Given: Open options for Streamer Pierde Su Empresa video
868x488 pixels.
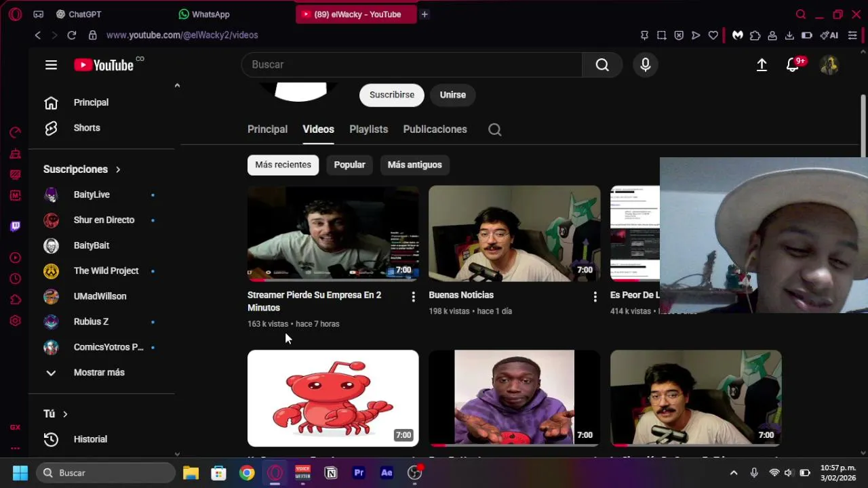Looking at the screenshot, I should 413,297.
